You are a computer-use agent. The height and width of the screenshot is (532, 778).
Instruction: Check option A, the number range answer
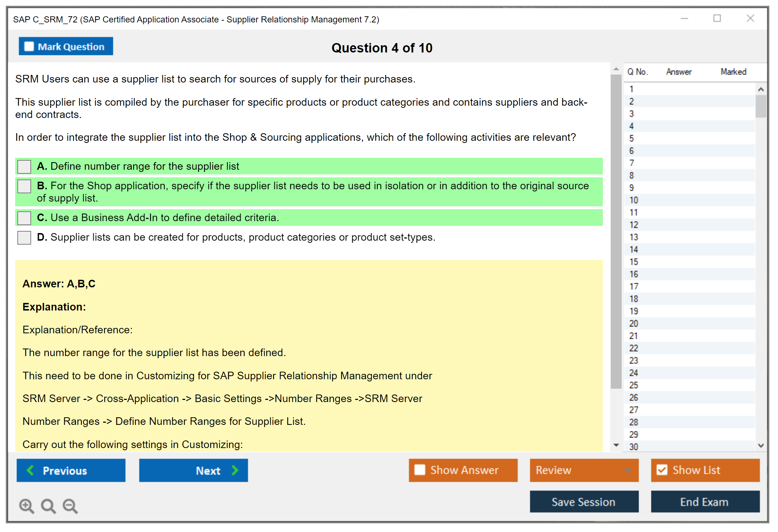pyautogui.click(x=24, y=167)
